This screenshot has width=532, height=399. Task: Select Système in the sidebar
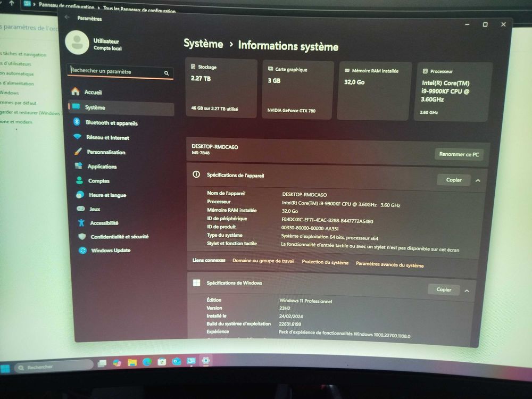pyautogui.click(x=95, y=108)
